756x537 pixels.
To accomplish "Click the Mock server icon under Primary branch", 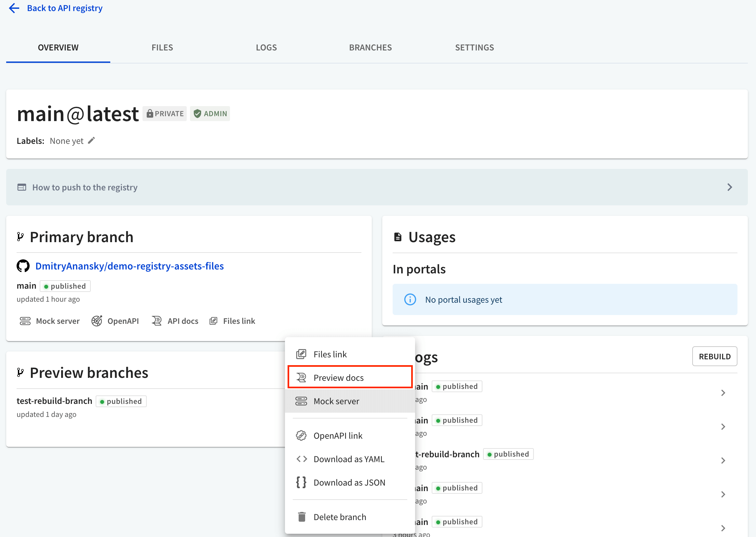I will click(25, 321).
